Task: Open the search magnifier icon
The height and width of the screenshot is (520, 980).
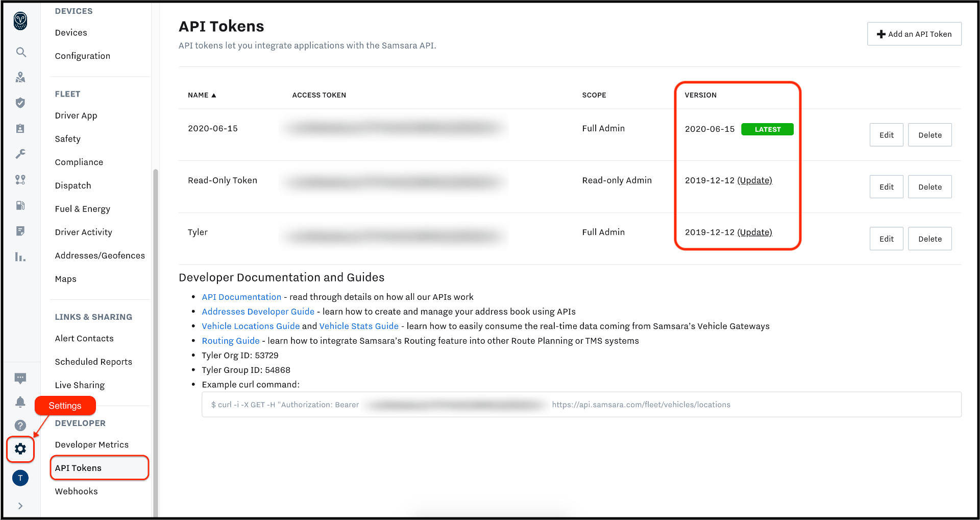Action: [20, 52]
